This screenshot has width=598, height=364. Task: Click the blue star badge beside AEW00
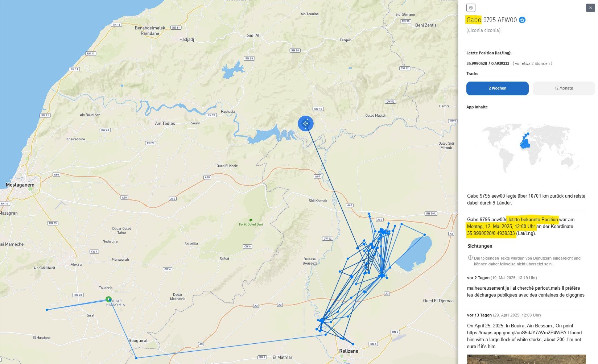point(522,20)
